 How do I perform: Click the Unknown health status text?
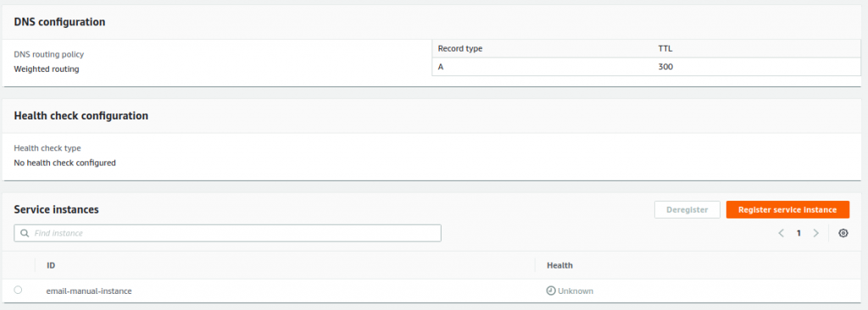576,290
